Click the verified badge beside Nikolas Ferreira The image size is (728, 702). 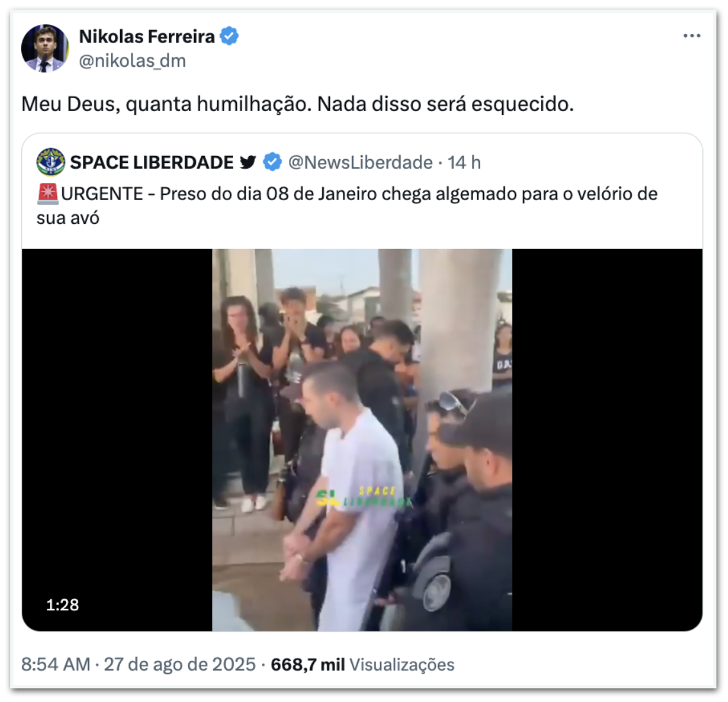[x=229, y=36]
